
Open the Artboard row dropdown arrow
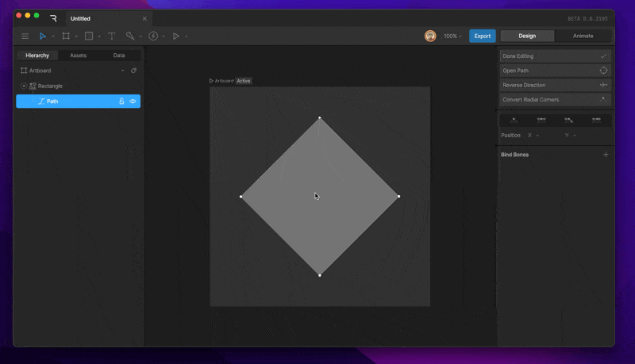[x=123, y=71]
